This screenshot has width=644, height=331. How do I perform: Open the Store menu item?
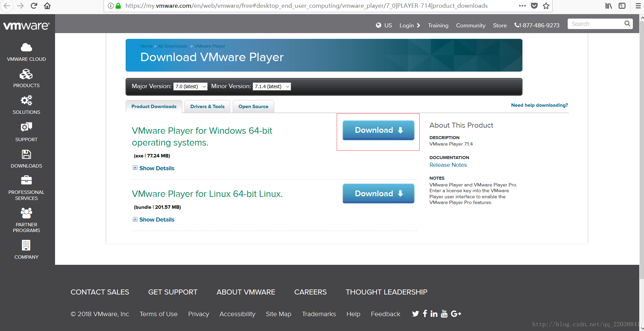(499, 25)
